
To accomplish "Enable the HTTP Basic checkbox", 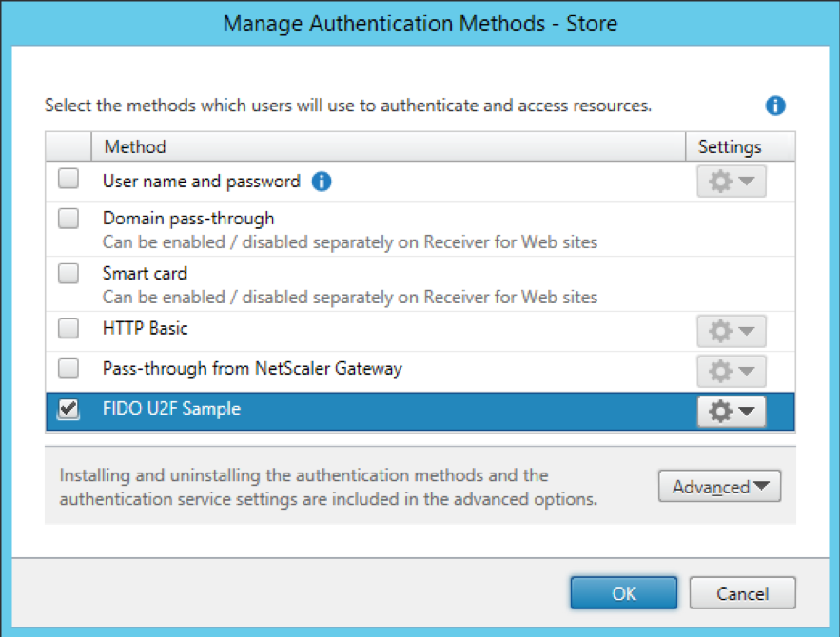I will (68, 329).
